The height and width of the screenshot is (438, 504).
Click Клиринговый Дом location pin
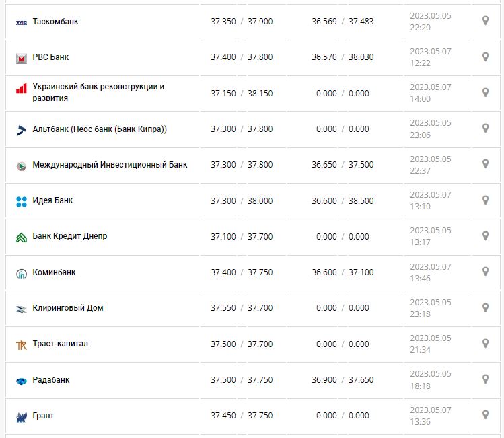tap(485, 307)
